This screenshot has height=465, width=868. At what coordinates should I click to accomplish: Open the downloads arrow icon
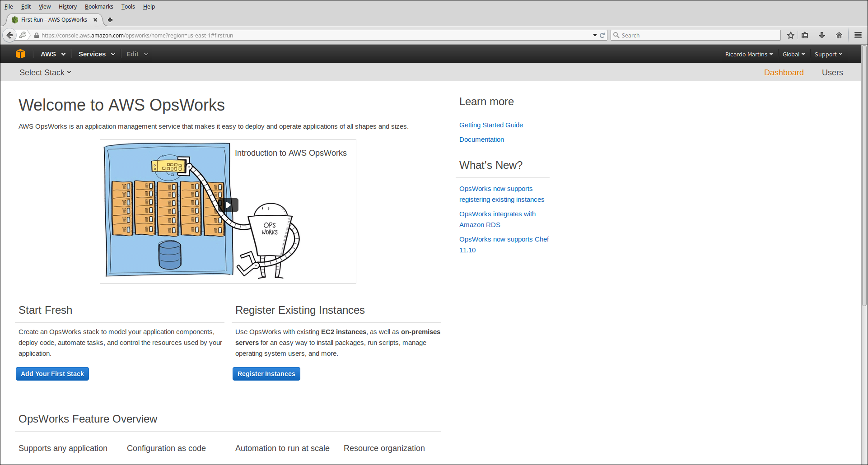point(822,35)
